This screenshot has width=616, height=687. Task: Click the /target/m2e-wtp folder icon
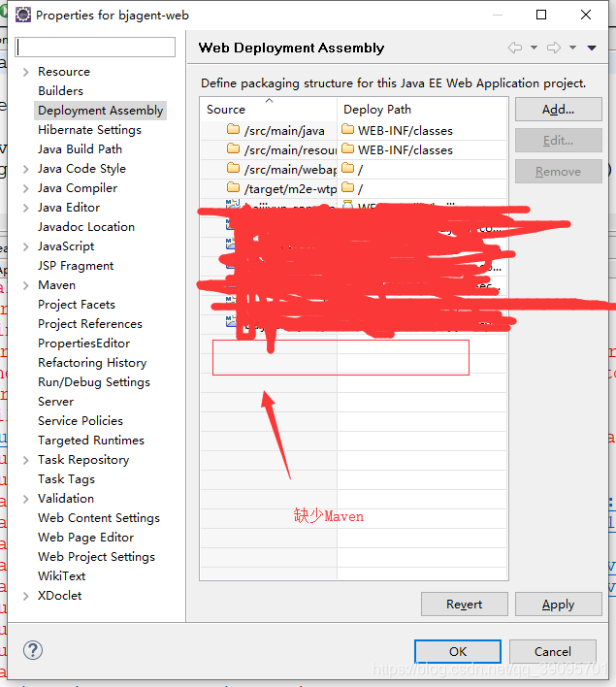tap(234, 187)
